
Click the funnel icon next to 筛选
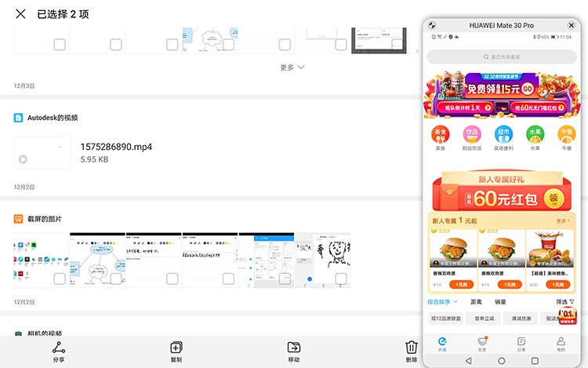[572, 301]
